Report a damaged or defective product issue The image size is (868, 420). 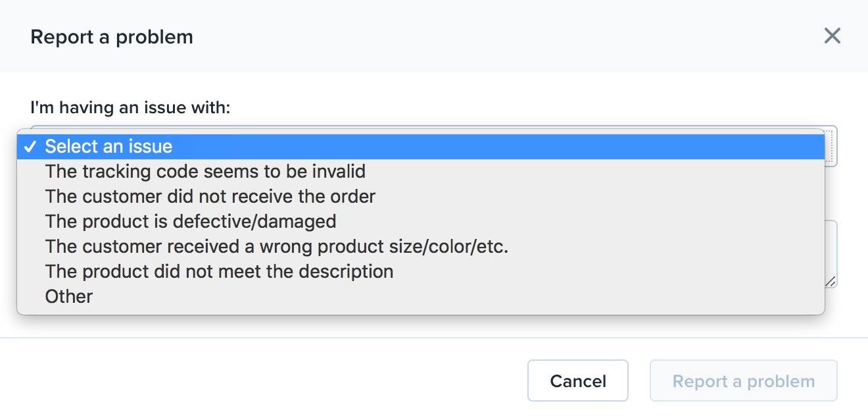[x=190, y=222]
